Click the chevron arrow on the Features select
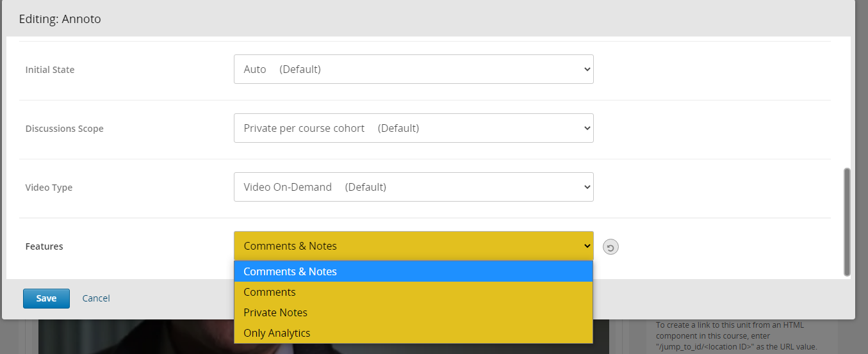Viewport: 868px width, 354px height. pyautogui.click(x=586, y=246)
